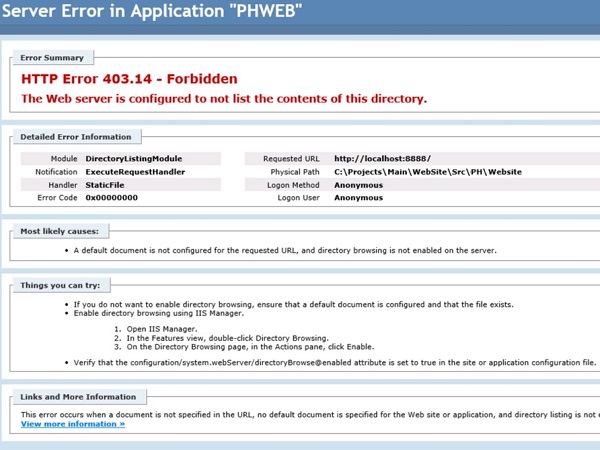600x450 pixels.
Task: Click the 'Logon Method' field label
Action: pyautogui.click(x=293, y=185)
